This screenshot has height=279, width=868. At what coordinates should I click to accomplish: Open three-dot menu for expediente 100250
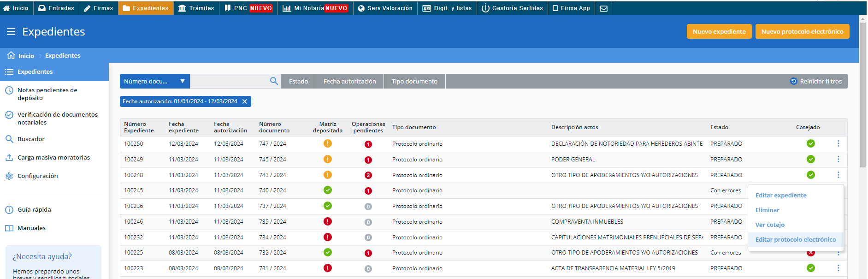838,144
